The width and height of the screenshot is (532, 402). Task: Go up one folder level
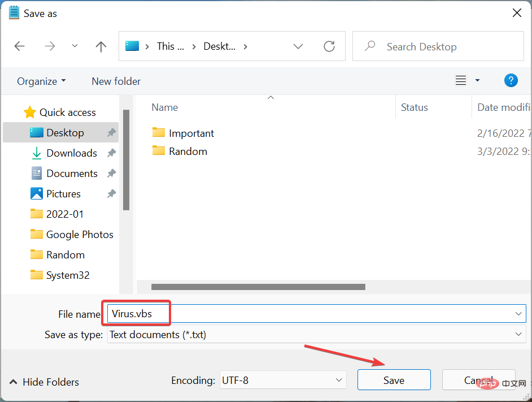(101, 46)
